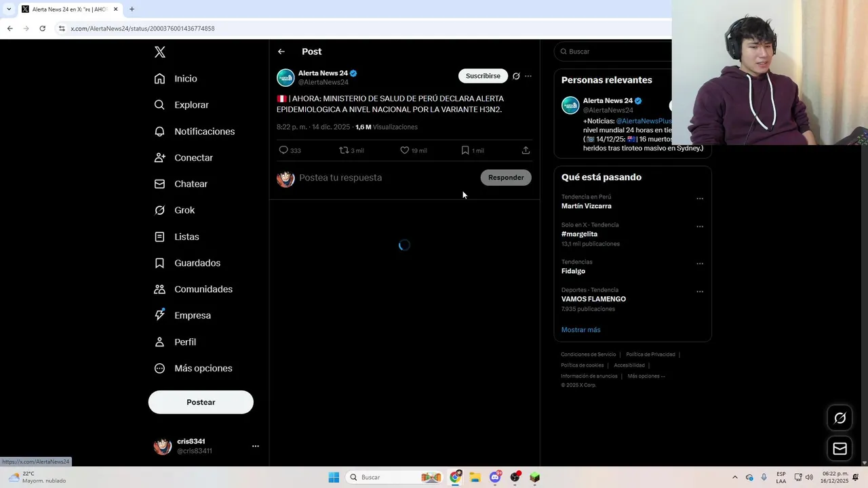Open Notificaciones page

click(194, 131)
